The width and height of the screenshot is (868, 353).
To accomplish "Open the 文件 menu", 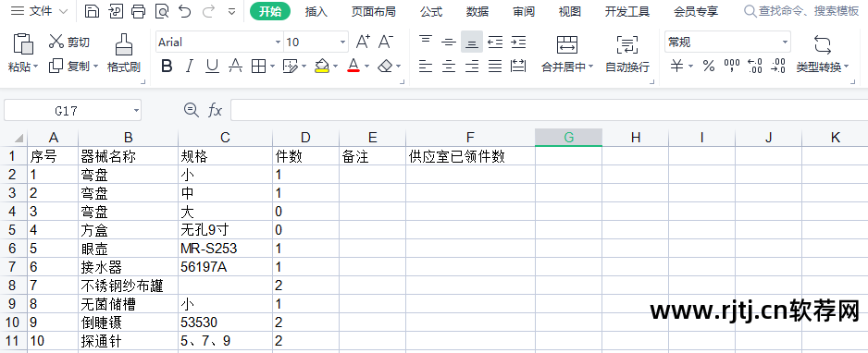I will (39, 11).
